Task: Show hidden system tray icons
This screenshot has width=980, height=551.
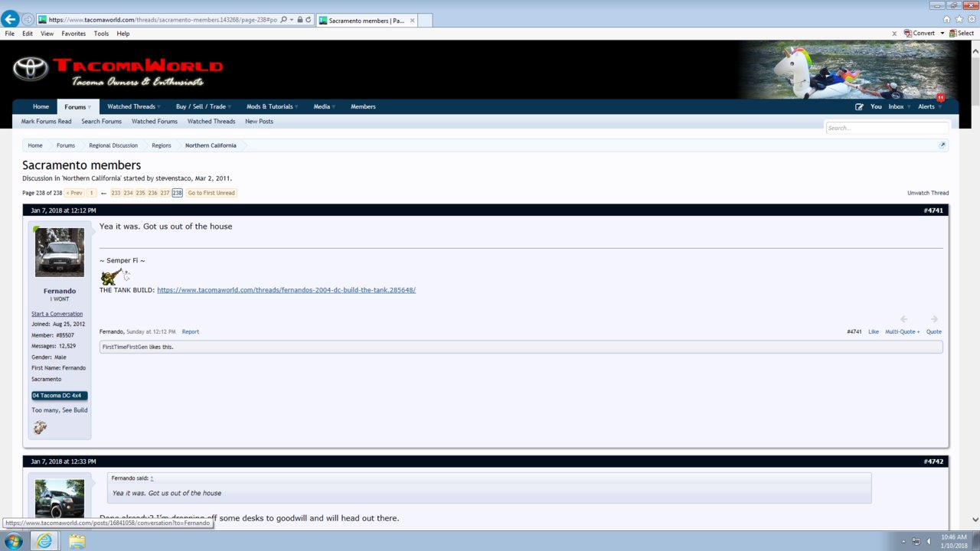Action: (x=902, y=542)
